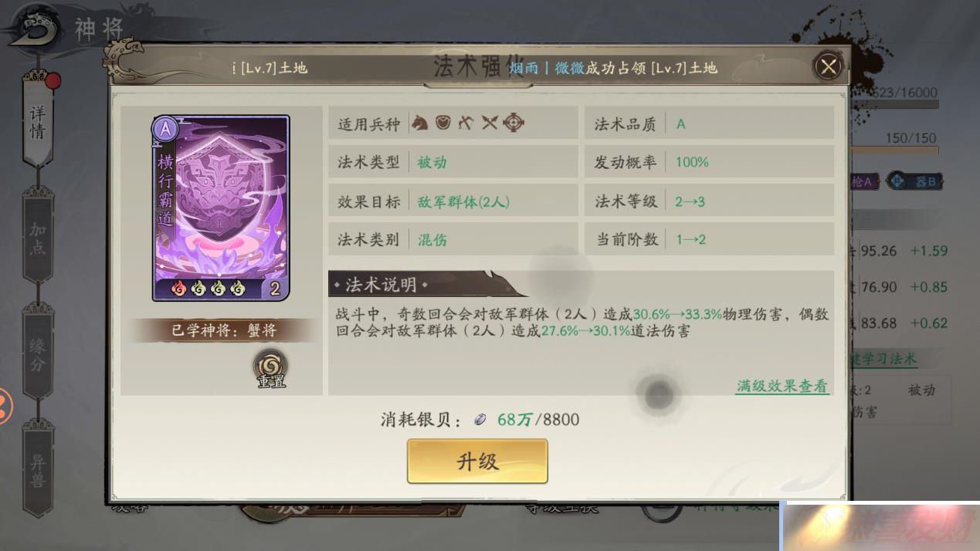This screenshot has height=551, width=980.
Task: Click the A grade badge on card
Action: 164,129
